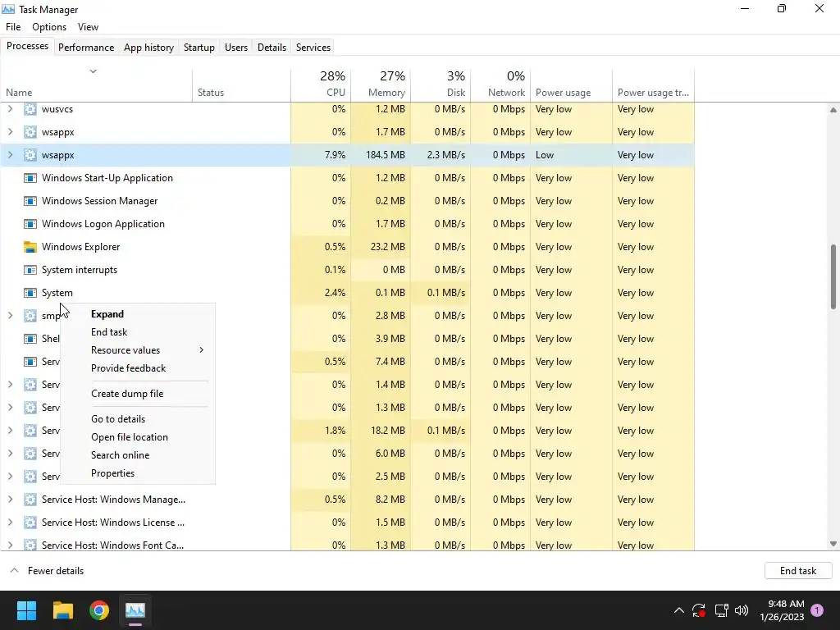Sort by the Network column header
This screenshot has width=840, height=630.
[501, 84]
